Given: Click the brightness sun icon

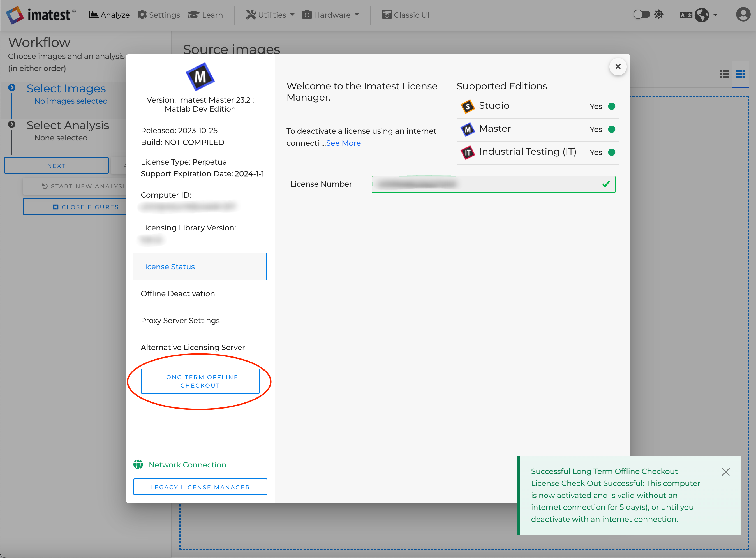Looking at the screenshot, I should tap(659, 15).
